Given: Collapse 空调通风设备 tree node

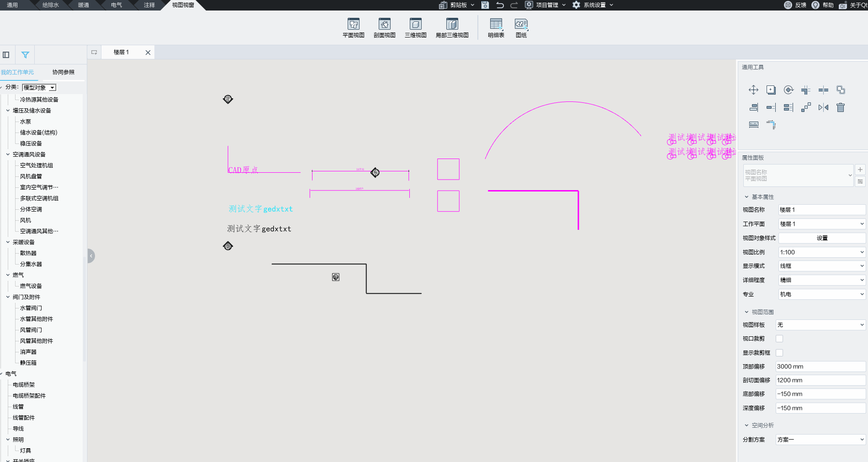Looking at the screenshot, I should point(8,154).
